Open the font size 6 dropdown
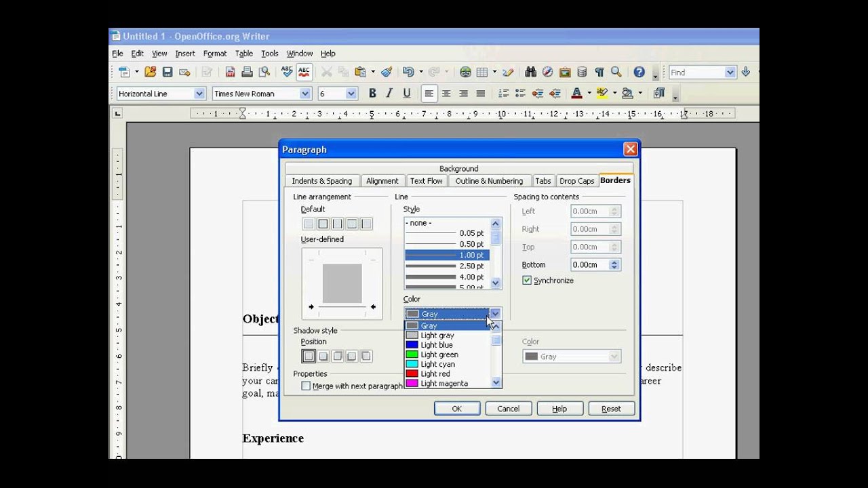Image resolution: width=868 pixels, height=488 pixels. [351, 94]
